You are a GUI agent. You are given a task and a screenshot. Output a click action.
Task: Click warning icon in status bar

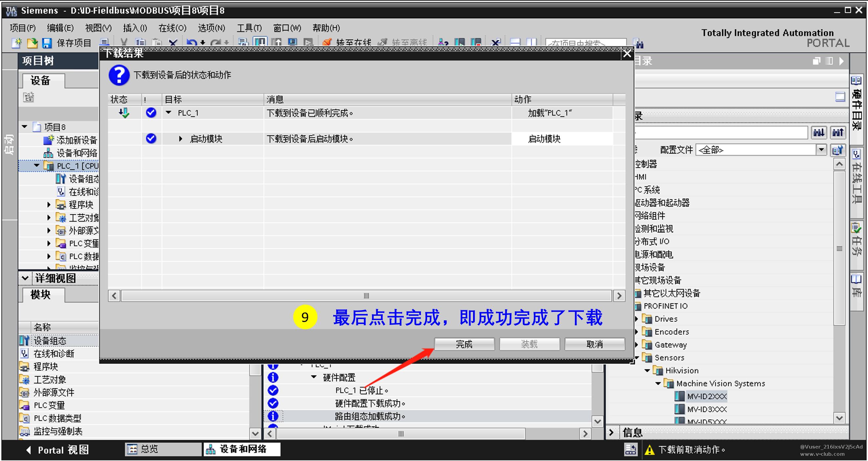649,450
